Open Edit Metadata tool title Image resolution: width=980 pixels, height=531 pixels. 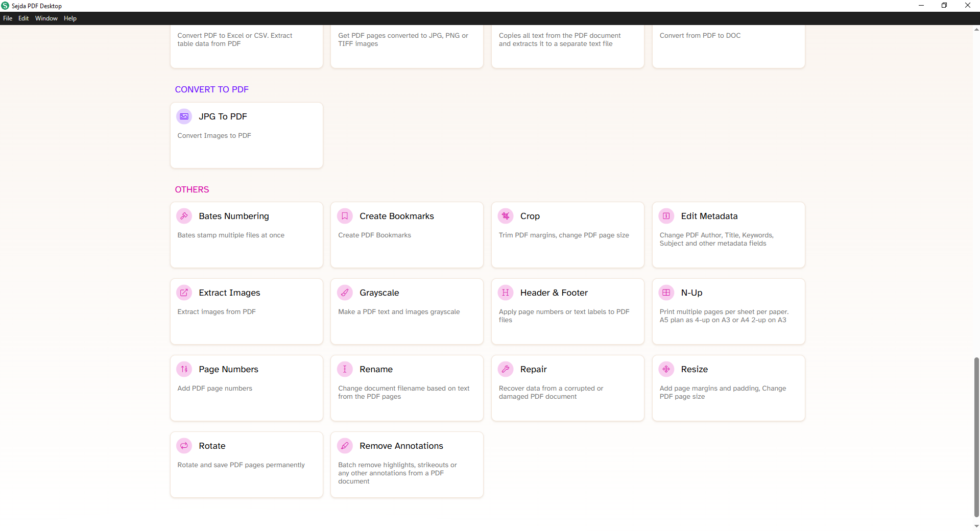coord(709,216)
